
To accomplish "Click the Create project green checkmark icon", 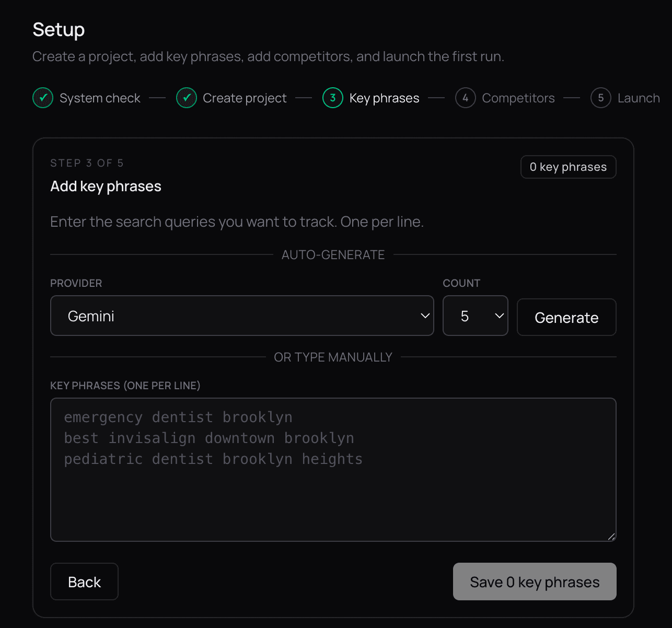I will click(187, 98).
